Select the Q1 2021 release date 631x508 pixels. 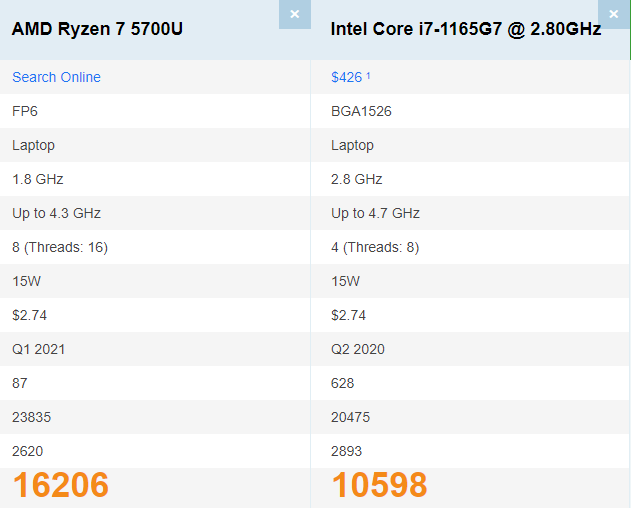(x=38, y=349)
